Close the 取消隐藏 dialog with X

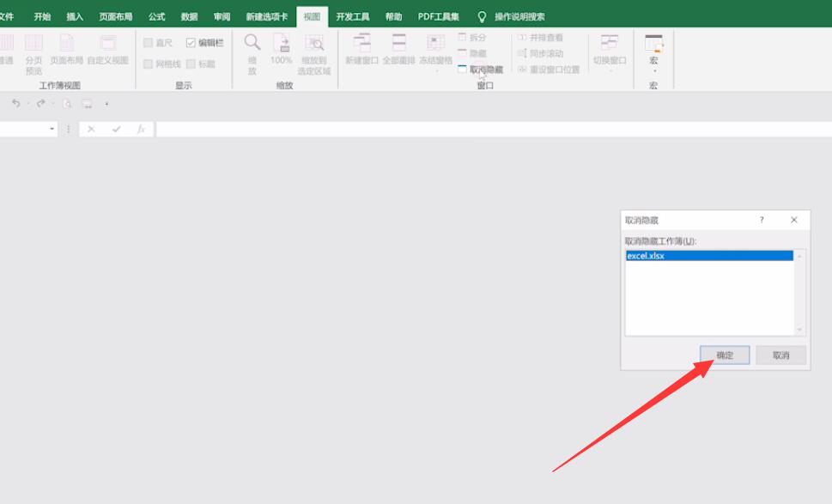point(794,220)
